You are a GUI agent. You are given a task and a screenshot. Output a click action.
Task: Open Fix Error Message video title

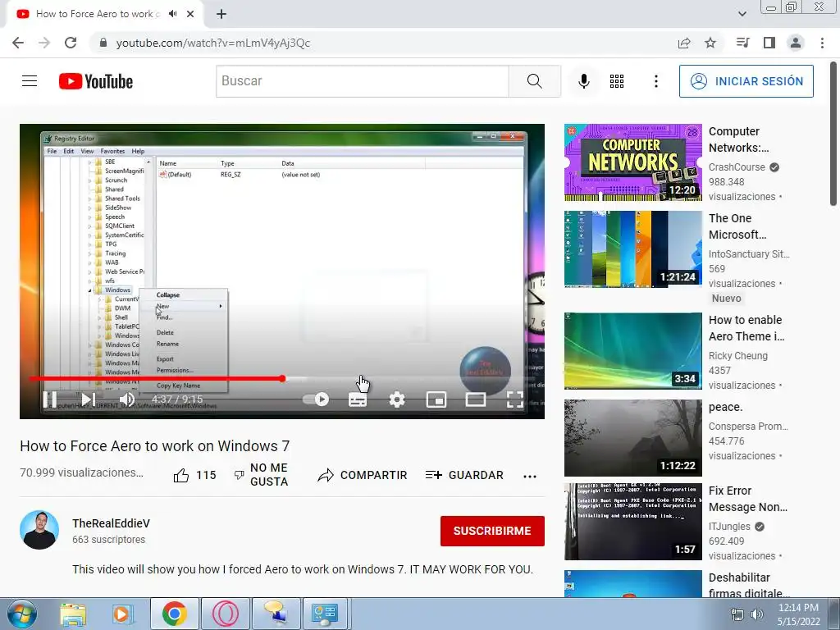(748, 499)
